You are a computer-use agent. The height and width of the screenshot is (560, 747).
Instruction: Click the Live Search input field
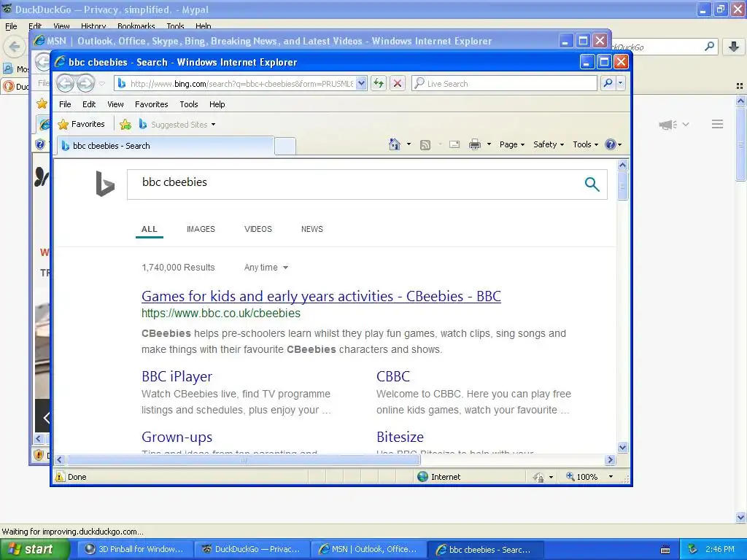tap(505, 83)
